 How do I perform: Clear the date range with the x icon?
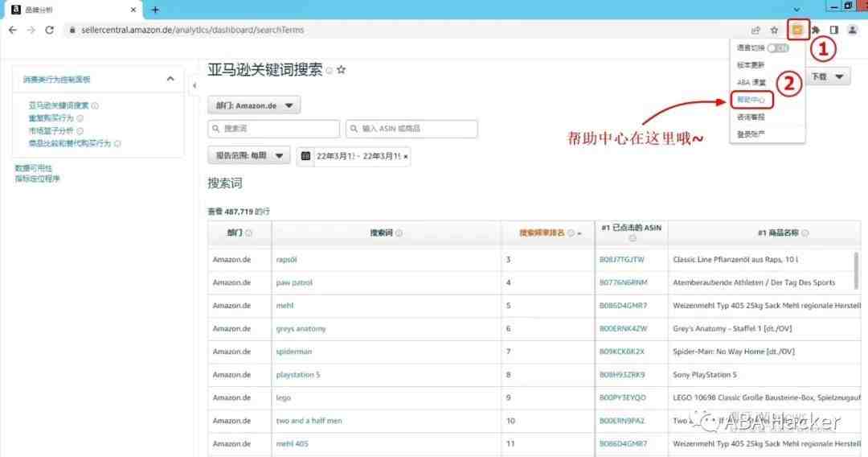(x=406, y=157)
